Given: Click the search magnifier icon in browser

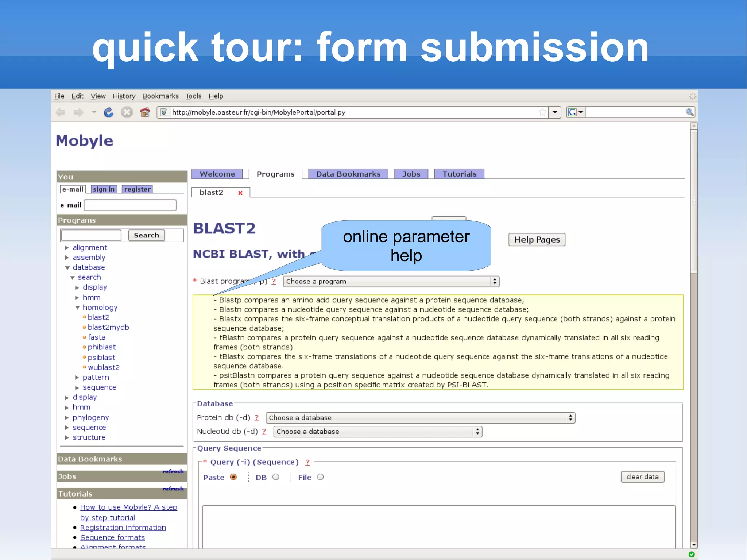Looking at the screenshot, I should click(689, 112).
